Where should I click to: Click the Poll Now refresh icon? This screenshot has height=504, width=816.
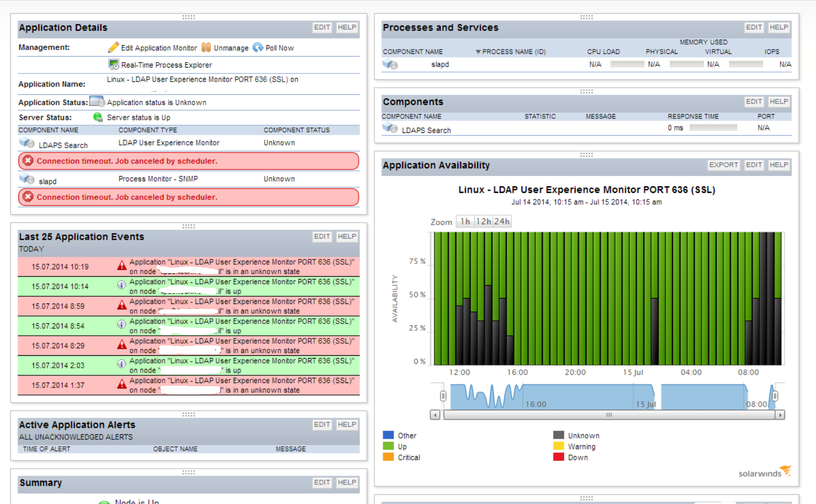pyautogui.click(x=258, y=47)
